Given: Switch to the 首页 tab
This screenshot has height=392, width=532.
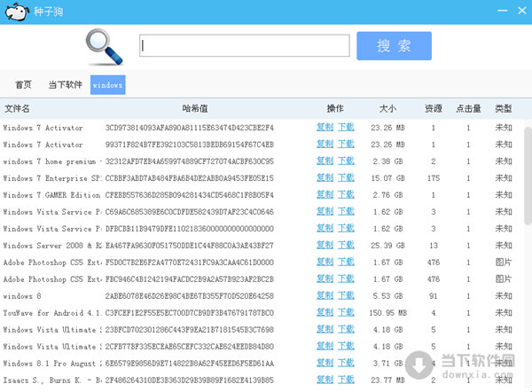Looking at the screenshot, I should click(x=23, y=84).
